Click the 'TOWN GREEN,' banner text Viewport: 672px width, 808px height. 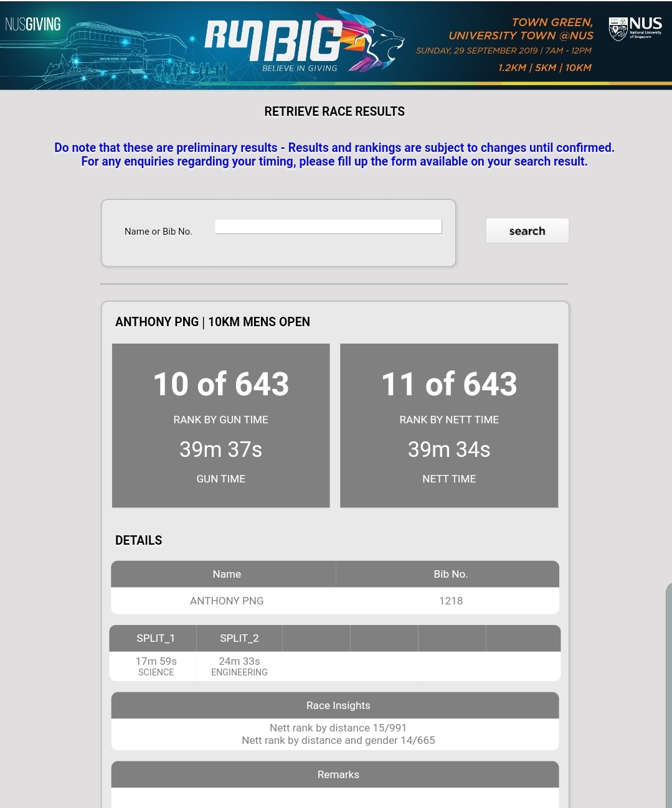552,22
